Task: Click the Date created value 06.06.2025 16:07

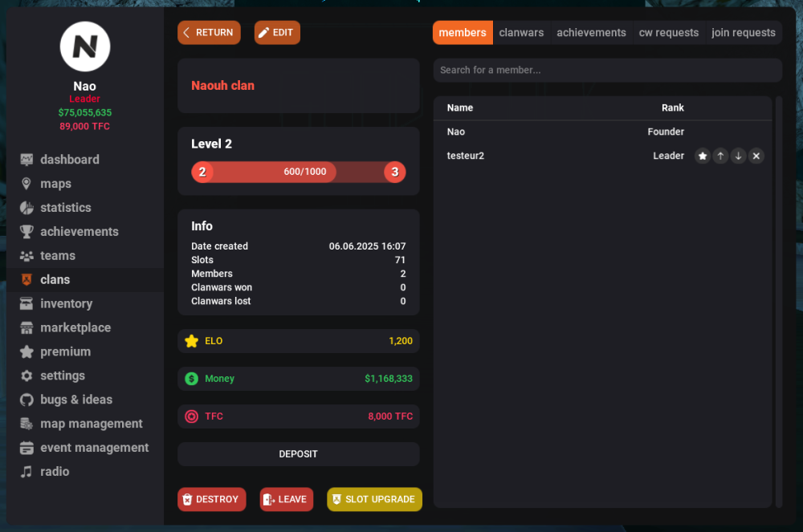Action: (x=367, y=246)
